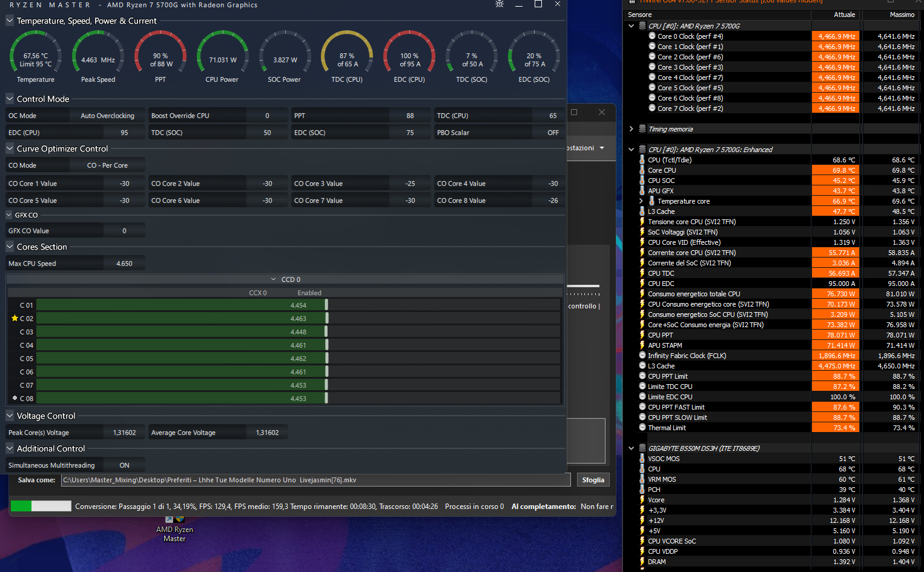Image resolution: width=924 pixels, height=572 pixels.
Task: Click the bolt icon beside CPU TDC
Action: click(642, 273)
